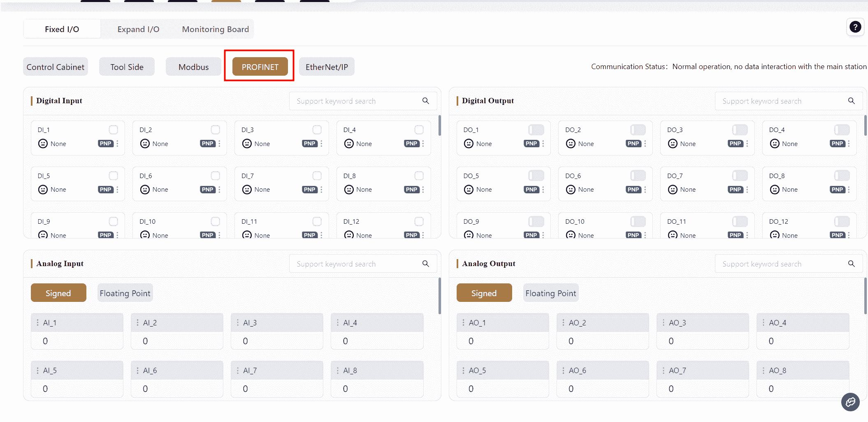
Task: Click the Digital Input search magnifier icon
Action: (425, 101)
